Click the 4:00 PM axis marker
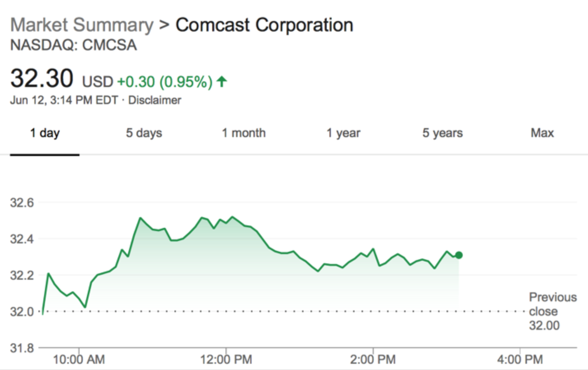Image resolution: width=588 pixels, height=370 pixels. click(x=520, y=359)
